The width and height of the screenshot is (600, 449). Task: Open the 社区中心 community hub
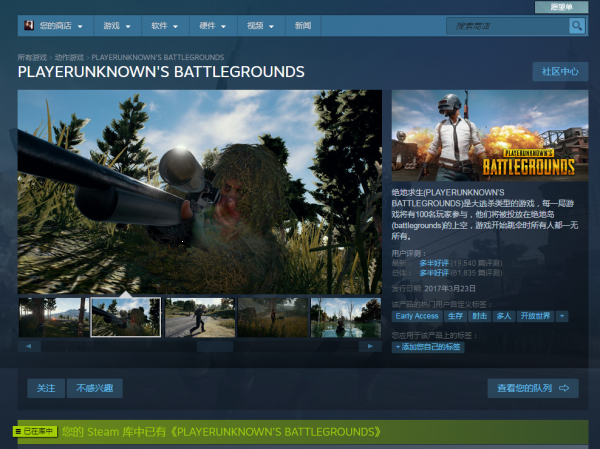[560, 72]
